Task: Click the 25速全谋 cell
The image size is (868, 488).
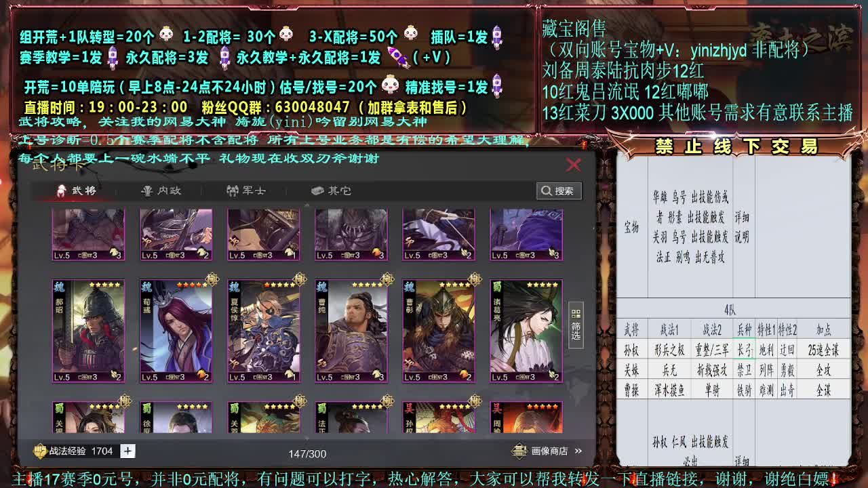Action: point(823,350)
